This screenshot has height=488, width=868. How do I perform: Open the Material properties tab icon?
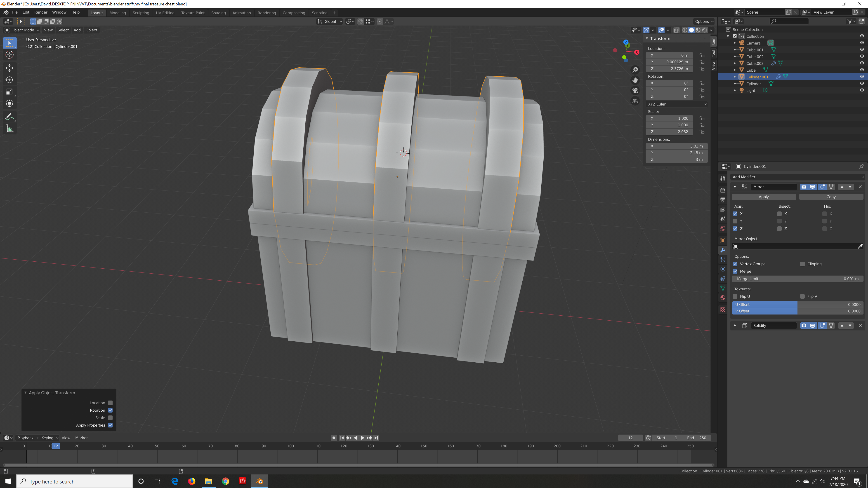point(723,297)
